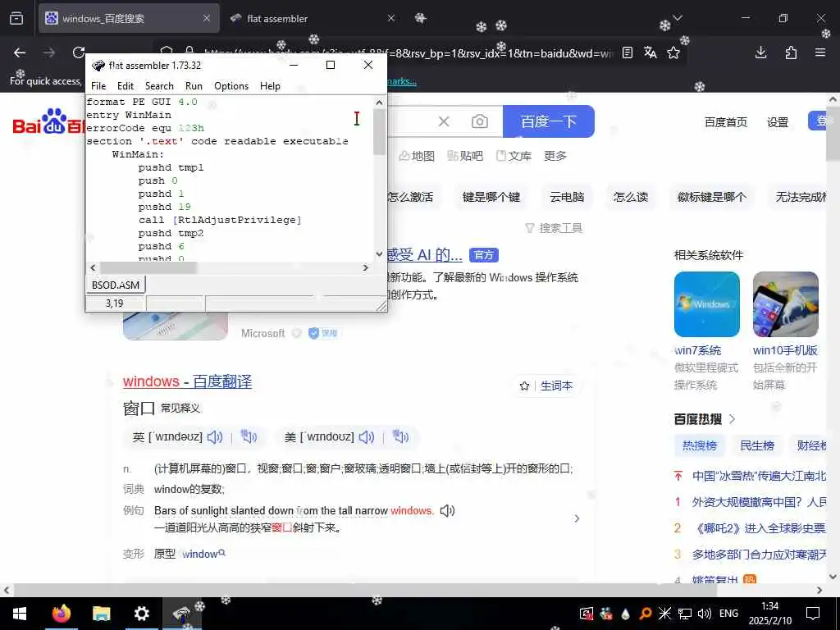Viewport: 840px width, 630px height.
Task: Click the 百度一下 search button
Action: click(549, 121)
